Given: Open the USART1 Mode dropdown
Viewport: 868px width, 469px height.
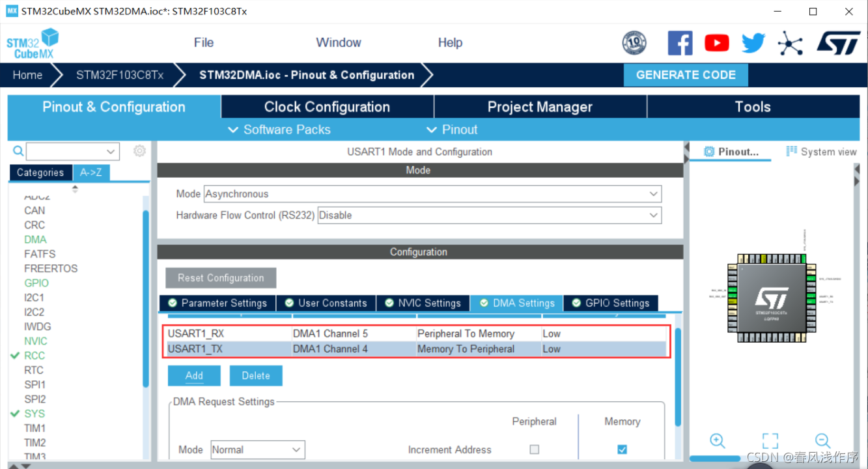Looking at the screenshot, I should [433, 194].
